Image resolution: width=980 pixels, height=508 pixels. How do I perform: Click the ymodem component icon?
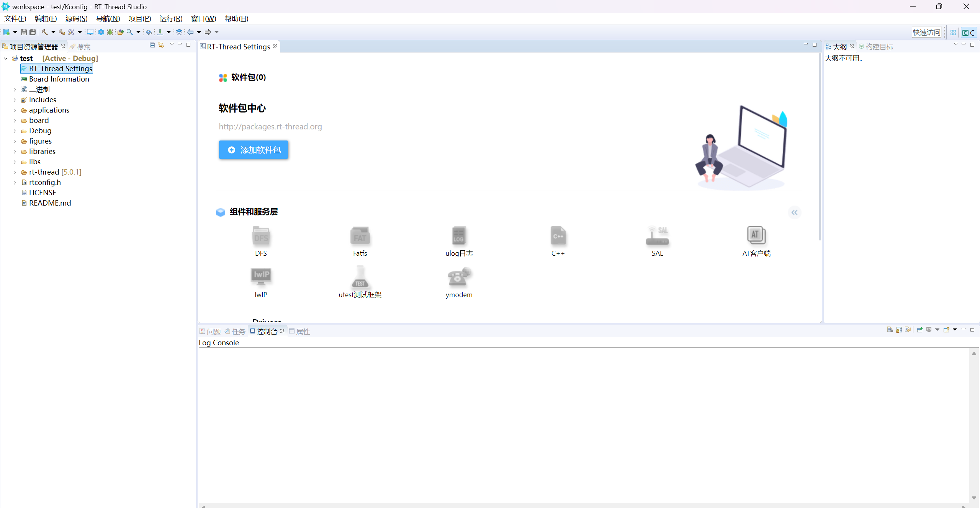[459, 277]
